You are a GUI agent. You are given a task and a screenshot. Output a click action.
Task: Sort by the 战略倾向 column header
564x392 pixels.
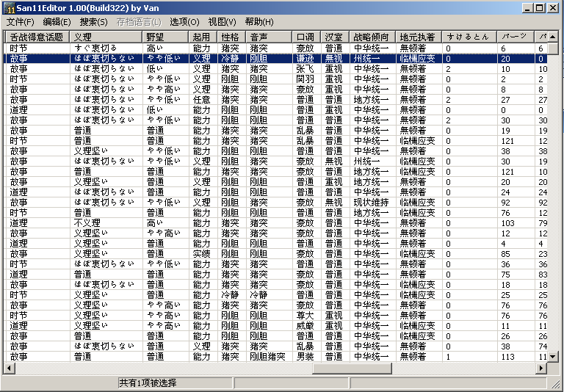point(372,37)
